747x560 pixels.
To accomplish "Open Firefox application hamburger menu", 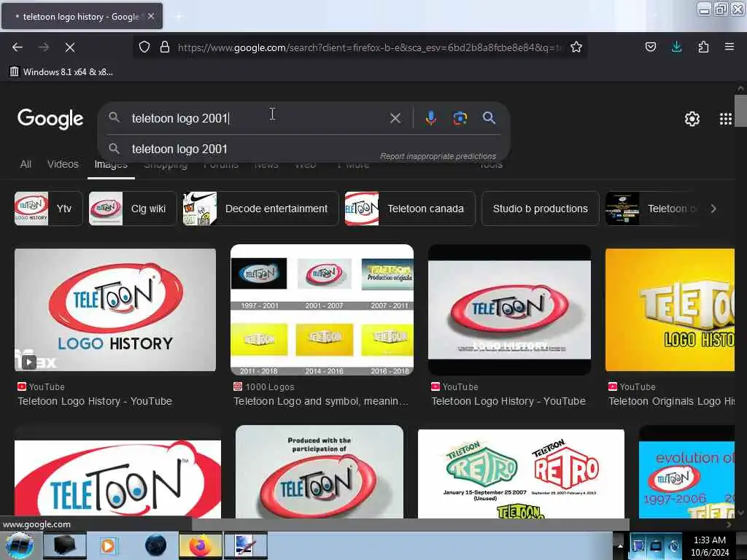I will pos(729,47).
